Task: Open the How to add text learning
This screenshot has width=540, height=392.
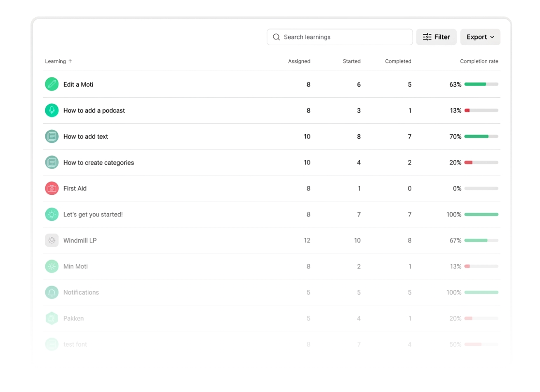Action: tap(86, 136)
